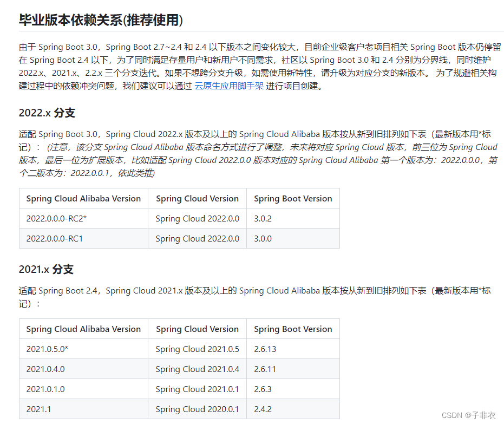Click Spring Cloud 2021.0.1 cell
Viewport: 504px width, 424px height.
[x=198, y=389]
